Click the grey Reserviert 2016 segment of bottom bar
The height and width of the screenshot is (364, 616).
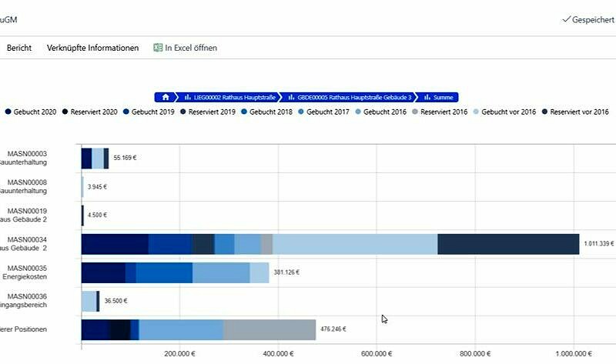[x=269, y=329]
